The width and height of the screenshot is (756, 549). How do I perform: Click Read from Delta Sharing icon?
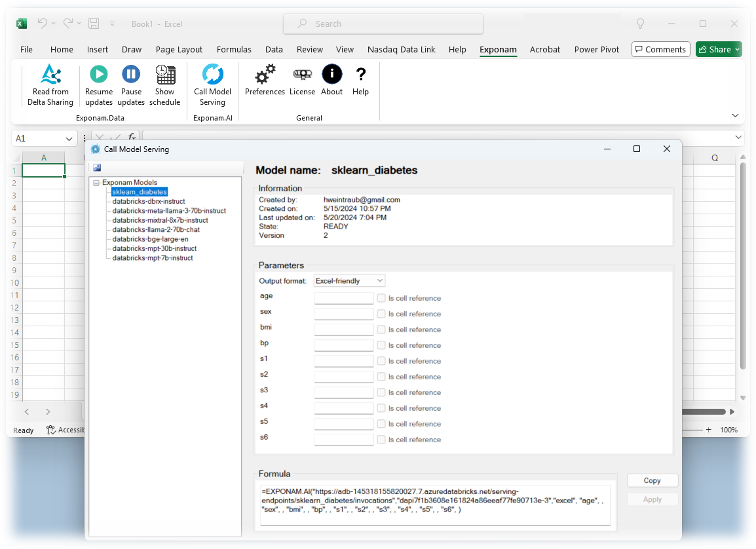pos(51,74)
